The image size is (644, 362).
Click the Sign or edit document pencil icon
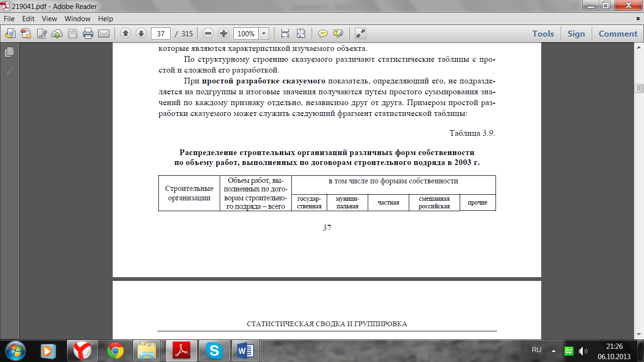[x=41, y=33]
